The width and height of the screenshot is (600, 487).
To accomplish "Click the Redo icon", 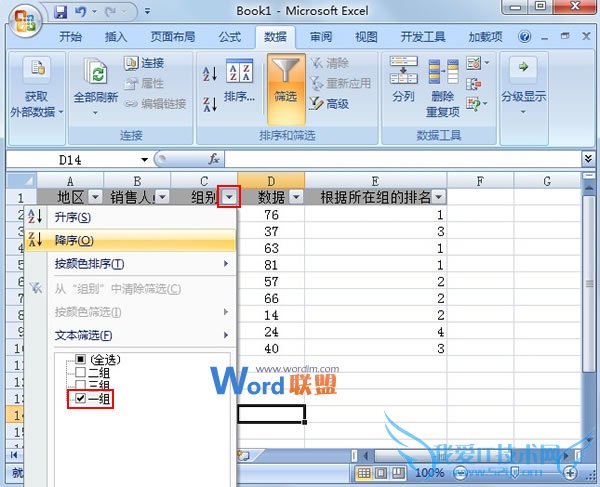I will [111, 12].
